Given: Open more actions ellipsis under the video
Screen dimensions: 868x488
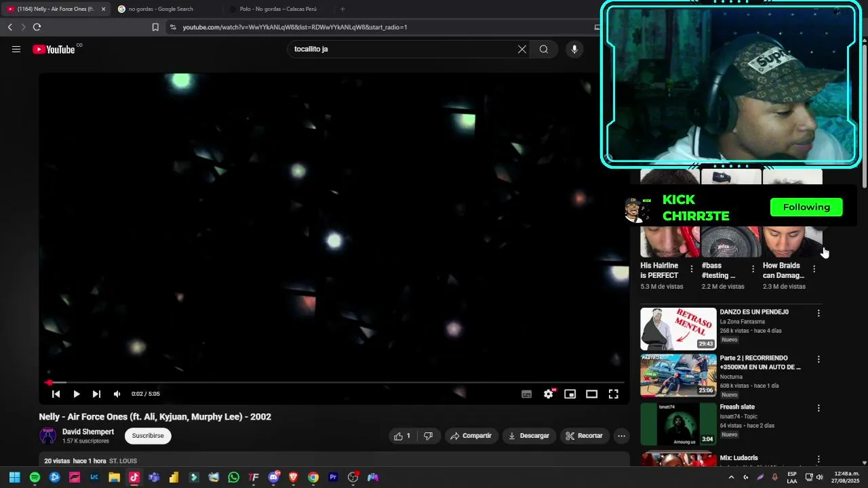Looking at the screenshot, I should point(621,436).
